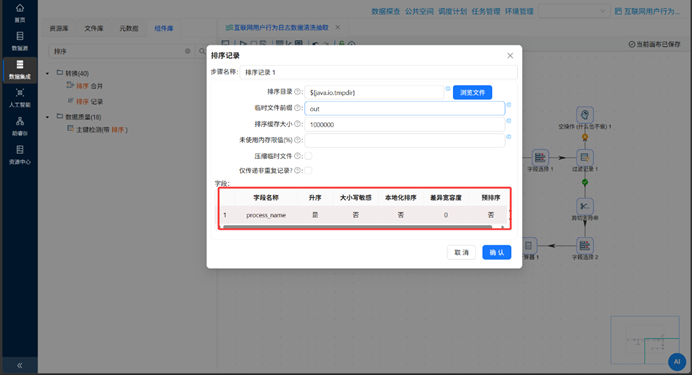692x375 pixels.
Task: Open 资源中心 in the left sidebar
Action: (x=19, y=155)
